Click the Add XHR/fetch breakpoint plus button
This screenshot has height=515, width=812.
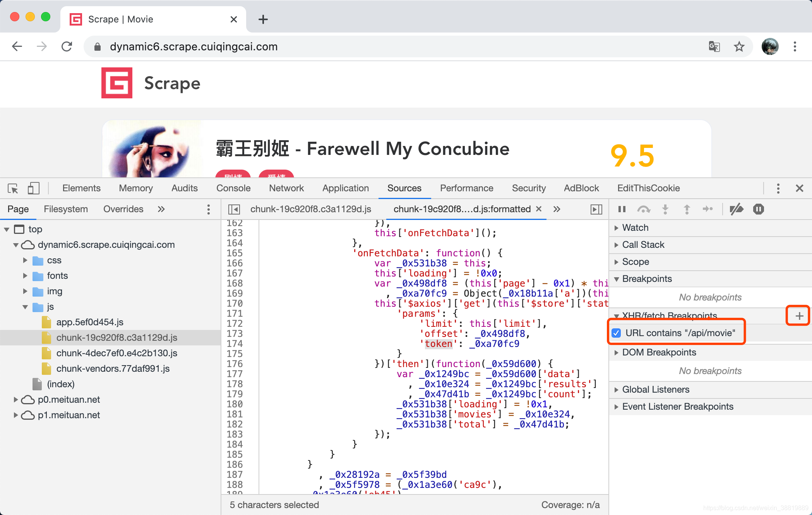pos(798,316)
